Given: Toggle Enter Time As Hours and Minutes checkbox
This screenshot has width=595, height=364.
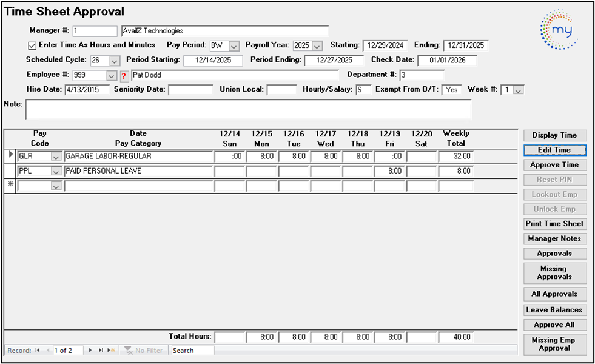Looking at the screenshot, I should pos(32,45).
